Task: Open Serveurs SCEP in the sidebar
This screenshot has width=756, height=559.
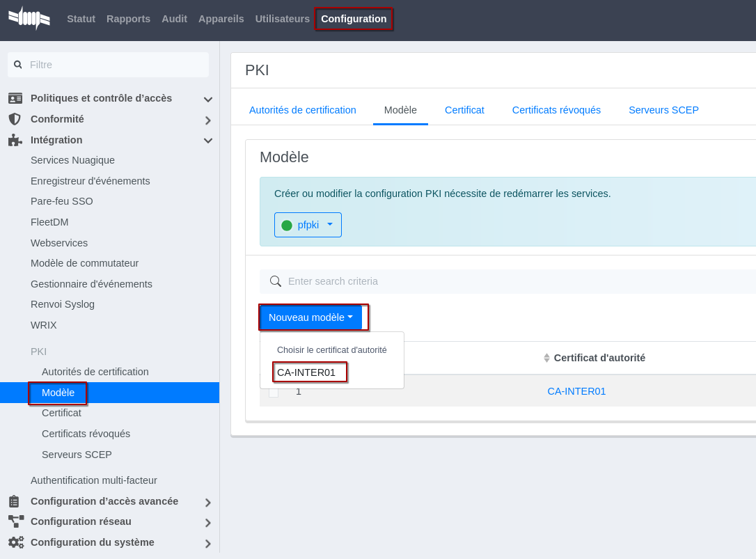Action: pyautogui.click(x=77, y=455)
